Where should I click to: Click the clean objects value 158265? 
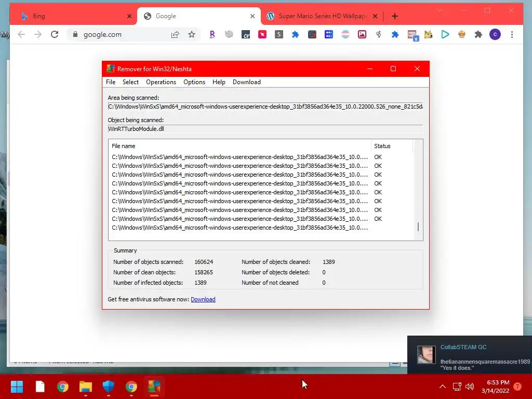click(204, 272)
